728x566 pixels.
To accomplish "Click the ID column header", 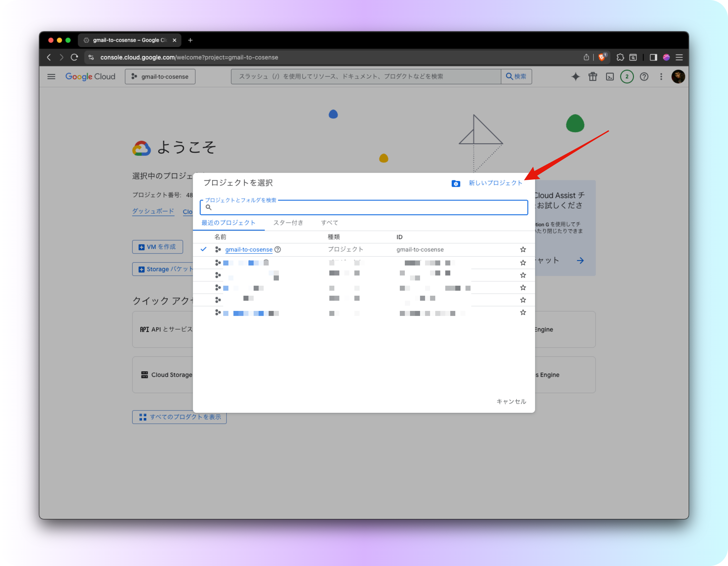I will coord(399,237).
